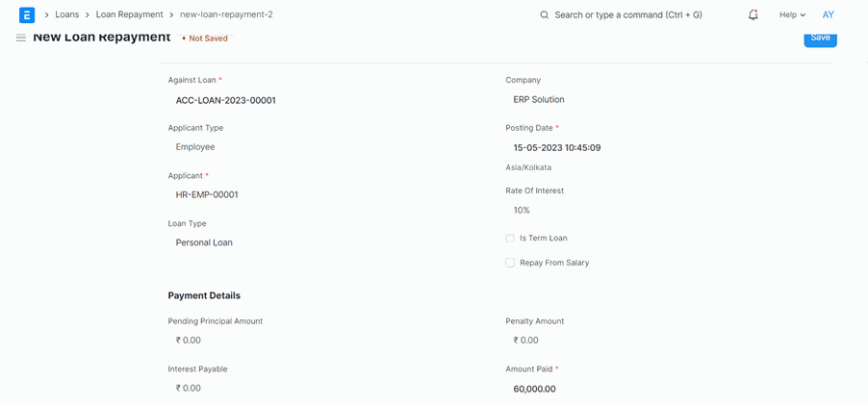868x406 pixels.
Task: Click the Company field label
Action: [x=523, y=80]
